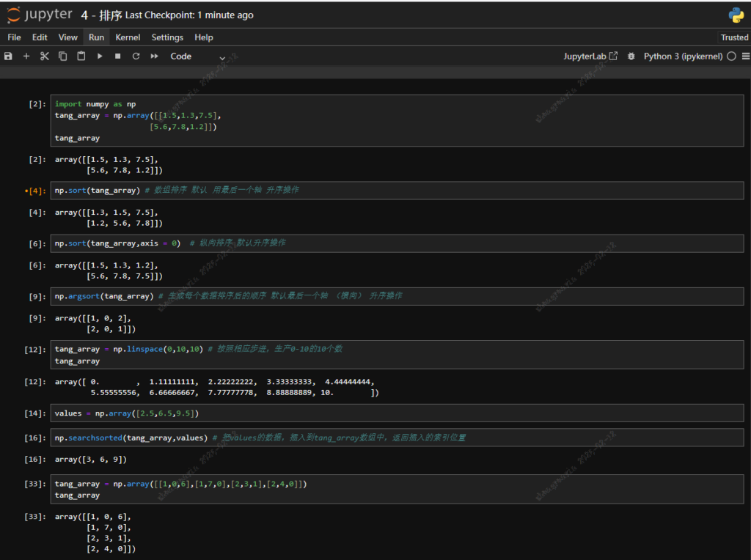This screenshot has width=751, height=560.
Task: Open the Help menu
Action: [204, 37]
